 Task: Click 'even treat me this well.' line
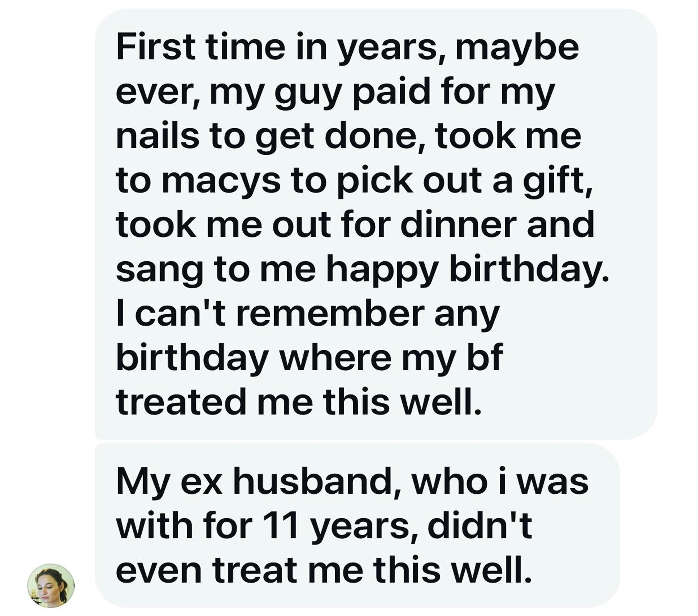[x=324, y=571]
